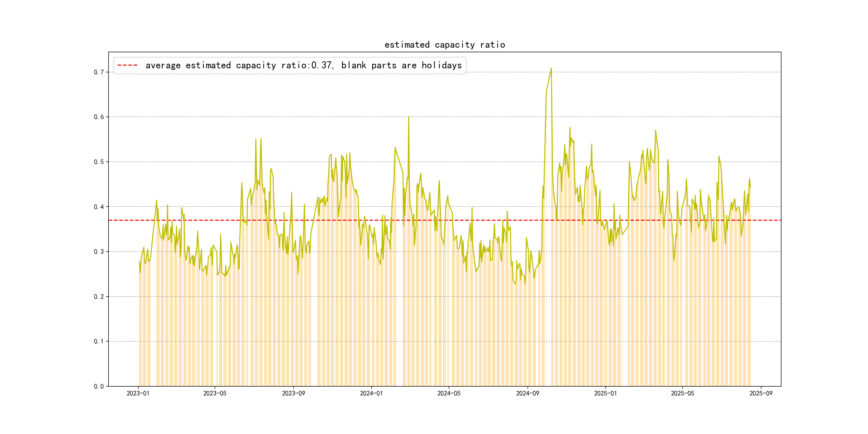Click the 2023-01 x-axis label
868x434 pixels.
coord(138,393)
